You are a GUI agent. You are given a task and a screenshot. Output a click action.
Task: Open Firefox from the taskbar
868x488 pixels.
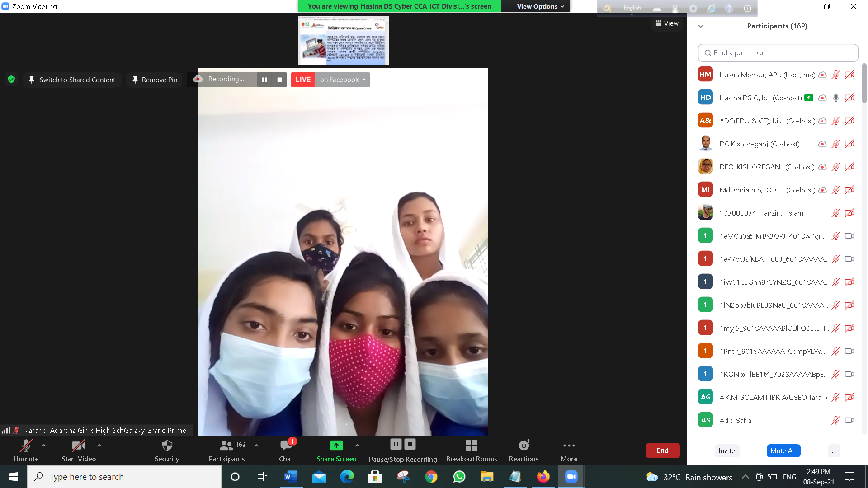tap(543, 477)
